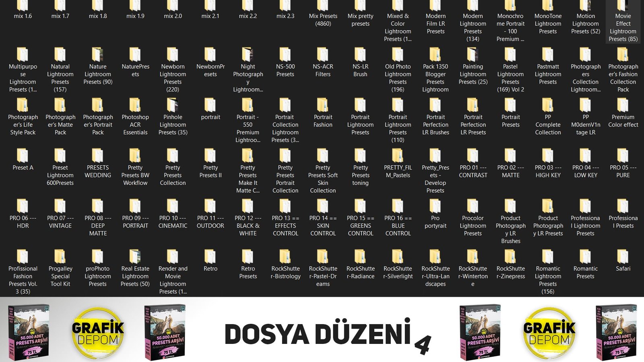Click the 'Portrait Presets' folder label
Screen dimensions: 644x362
[510, 121]
